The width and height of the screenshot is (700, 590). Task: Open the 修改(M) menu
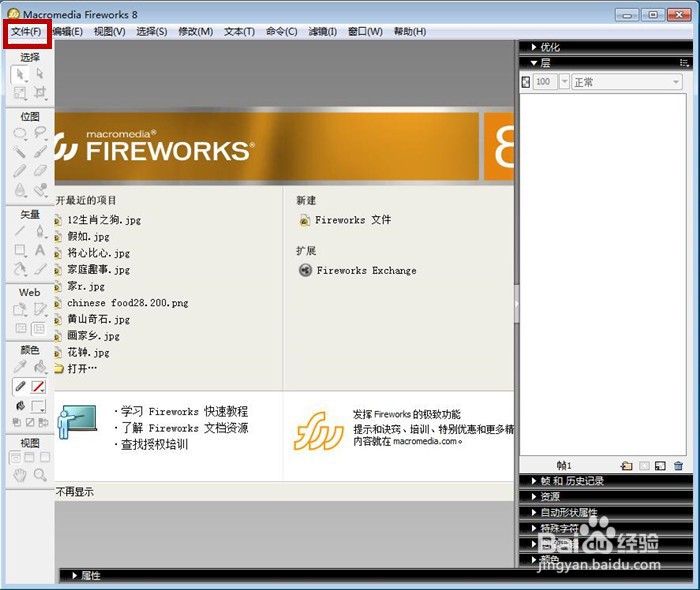pyautogui.click(x=196, y=32)
